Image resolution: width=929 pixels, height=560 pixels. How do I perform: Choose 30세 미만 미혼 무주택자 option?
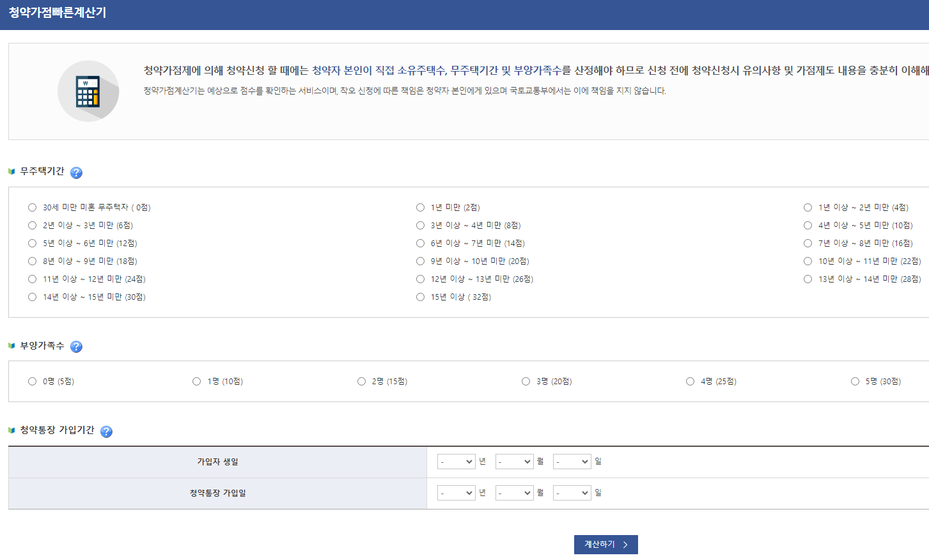pos(32,207)
